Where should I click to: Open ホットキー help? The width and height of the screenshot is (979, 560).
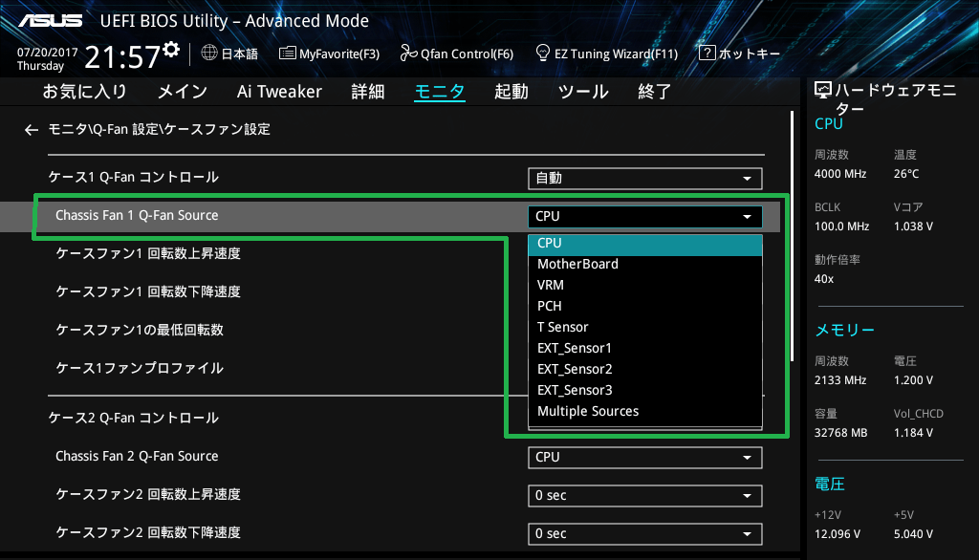[x=739, y=54]
